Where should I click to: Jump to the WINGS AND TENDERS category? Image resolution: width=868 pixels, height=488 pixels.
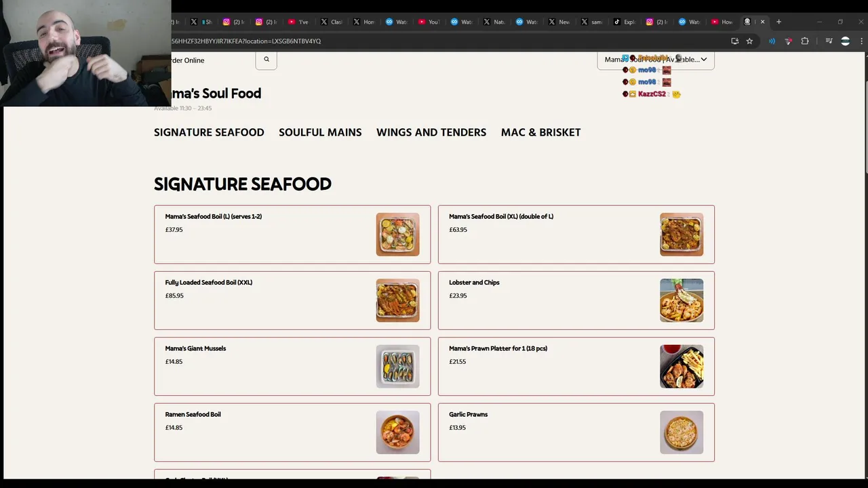click(431, 132)
